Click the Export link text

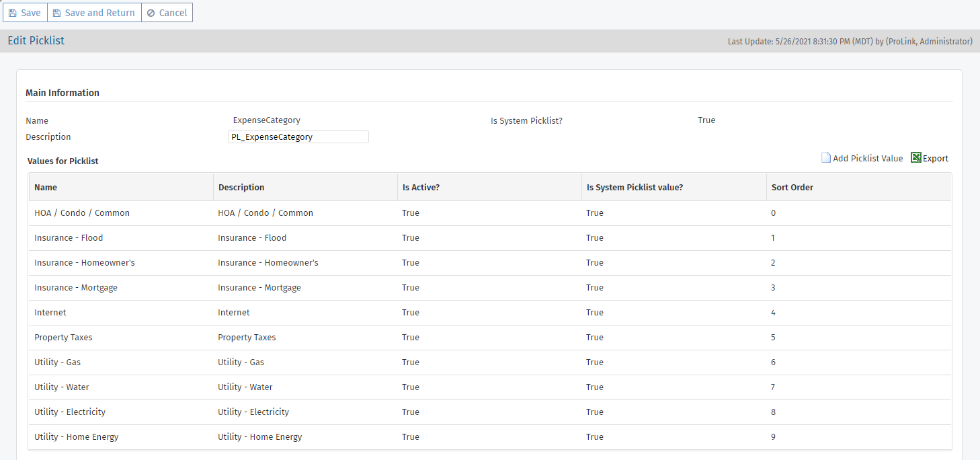[x=935, y=159]
